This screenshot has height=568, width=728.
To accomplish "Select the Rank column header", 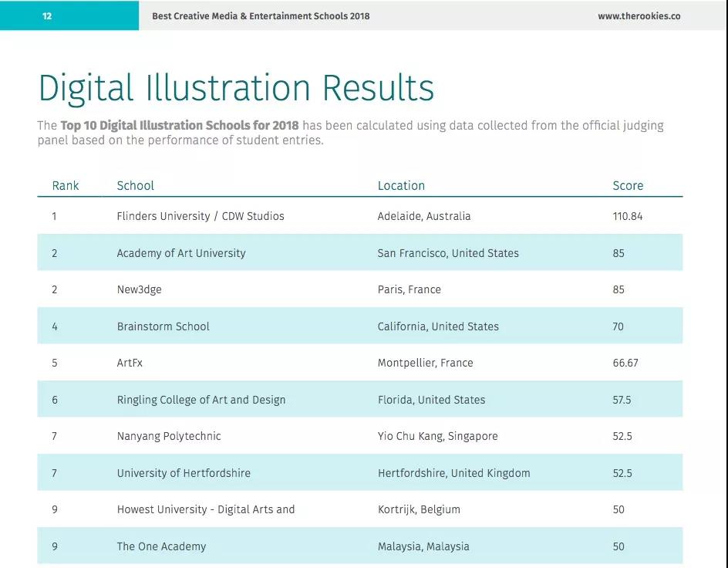I will coord(66,185).
